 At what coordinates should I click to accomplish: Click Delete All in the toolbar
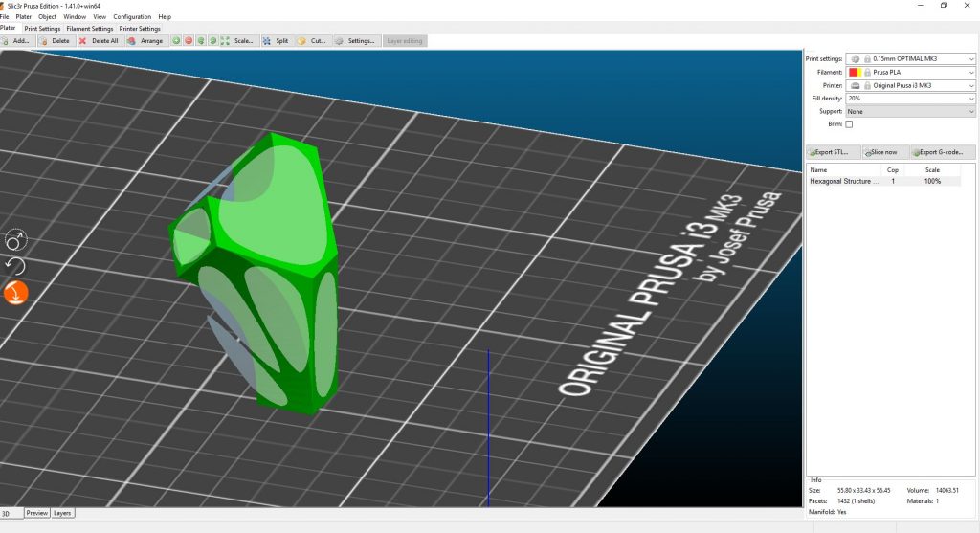tap(99, 40)
